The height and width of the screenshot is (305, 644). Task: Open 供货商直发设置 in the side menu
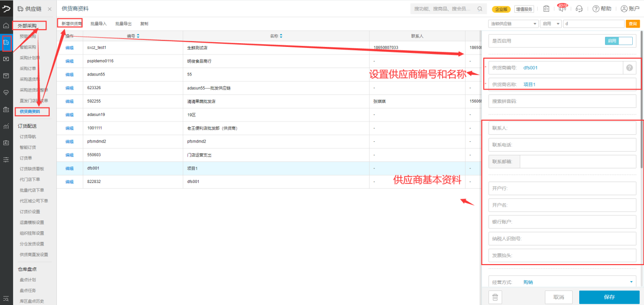click(34, 254)
